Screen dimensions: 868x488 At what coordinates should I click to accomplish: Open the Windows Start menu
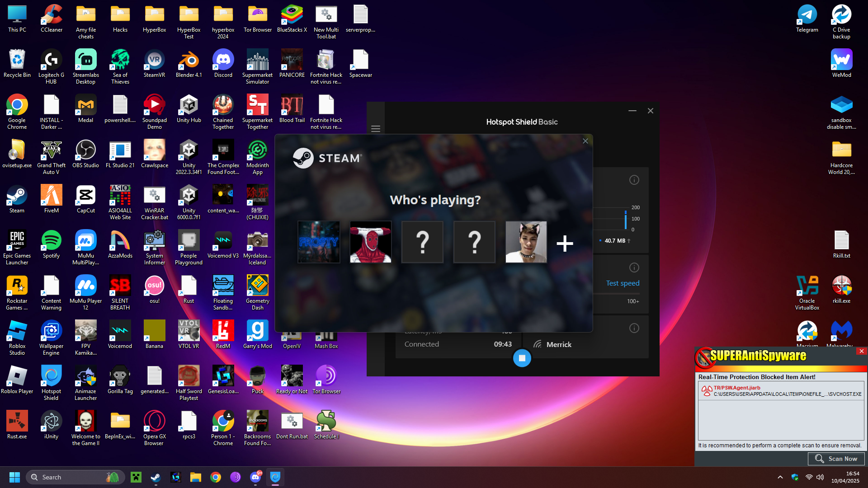point(14,477)
